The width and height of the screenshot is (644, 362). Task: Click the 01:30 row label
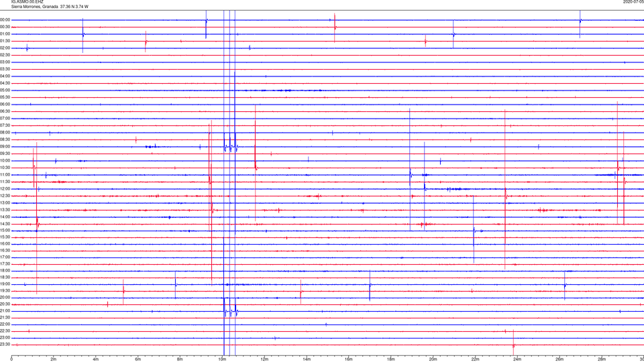click(5, 41)
